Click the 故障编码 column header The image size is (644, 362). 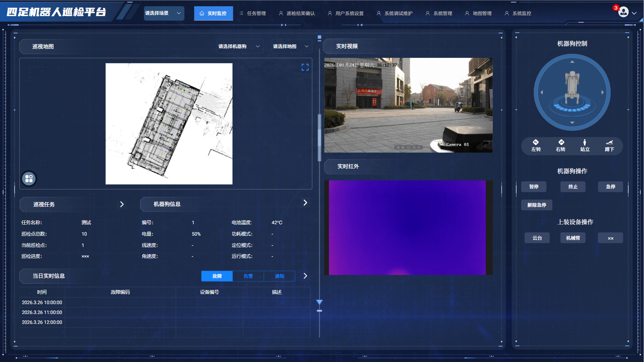click(x=120, y=292)
